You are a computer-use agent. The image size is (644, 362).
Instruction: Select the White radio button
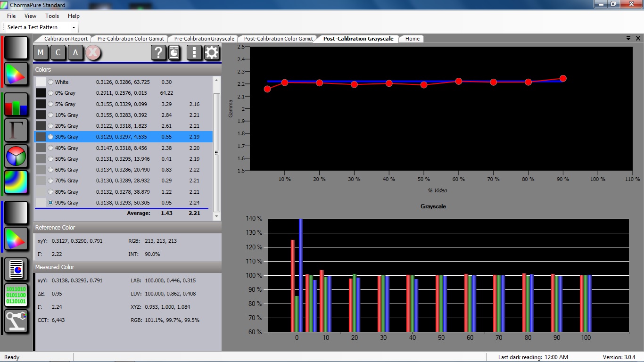pyautogui.click(x=50, y=82)
